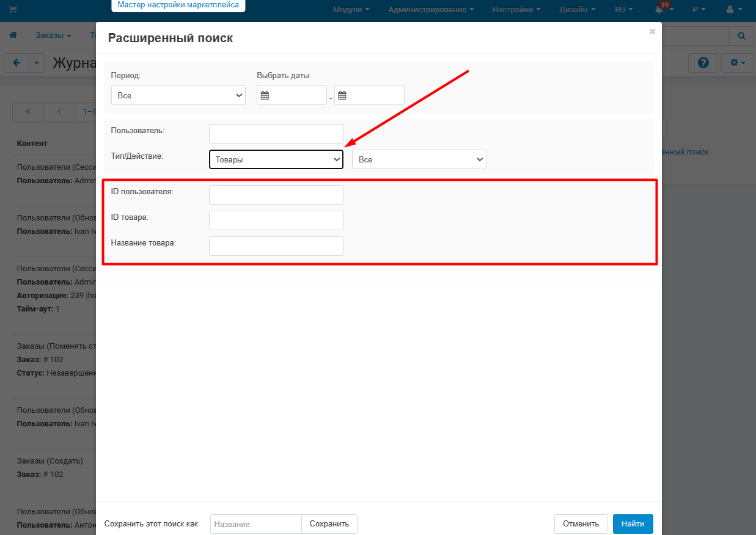
Task: Open the Дизайн menu
Action: coord(578,10)
